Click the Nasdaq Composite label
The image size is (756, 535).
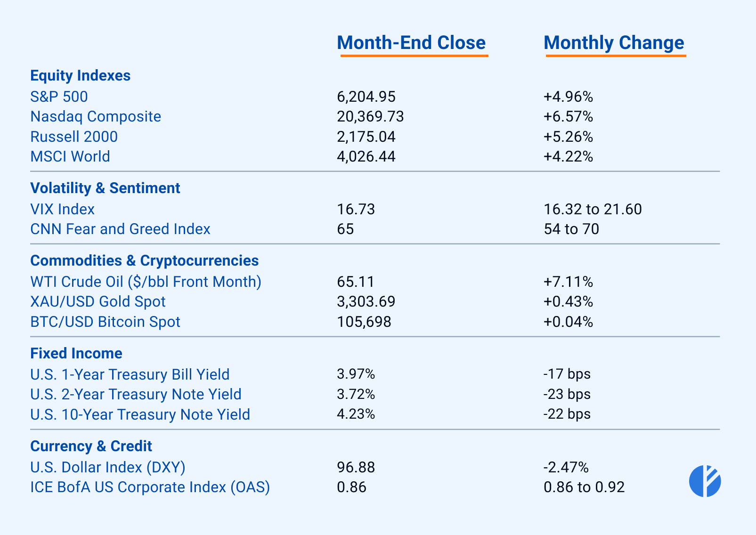96,116
